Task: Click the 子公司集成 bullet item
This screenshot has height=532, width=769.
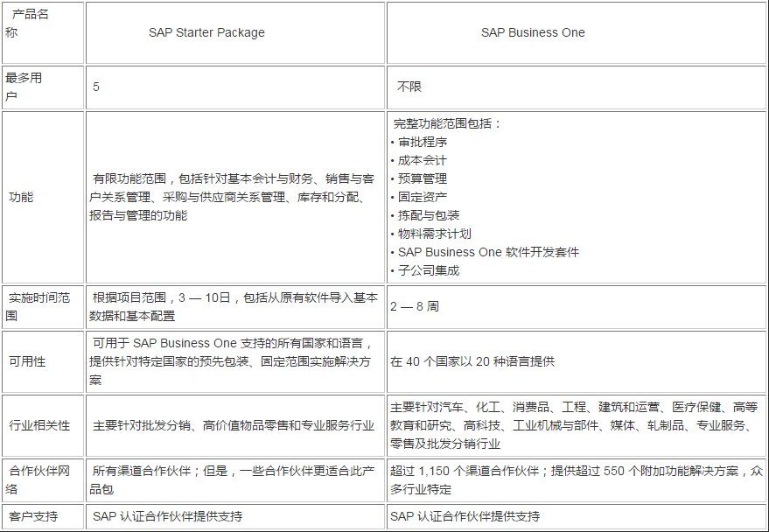Action: pyautogui.click(x=425, y=270)
